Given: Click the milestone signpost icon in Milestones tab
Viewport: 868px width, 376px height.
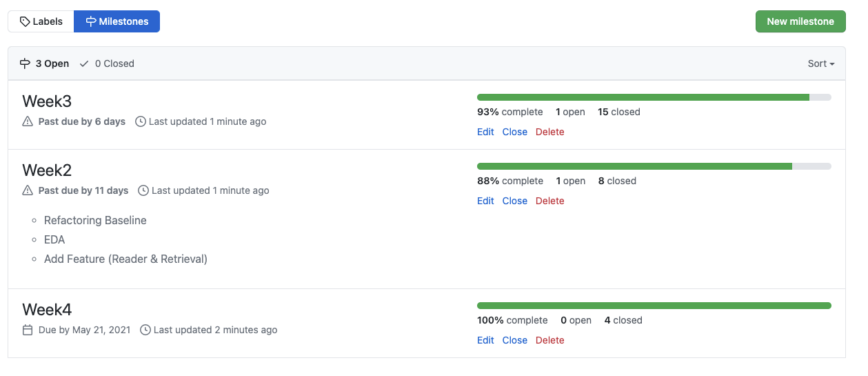Looking at the screenshot, I should tap(90, 21).
